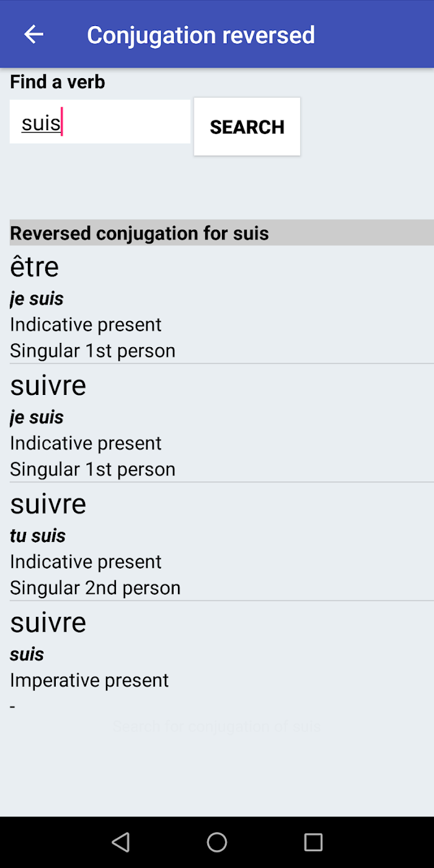
Task: Tap 'je suis' under suivre
Action: click(37, 417)
